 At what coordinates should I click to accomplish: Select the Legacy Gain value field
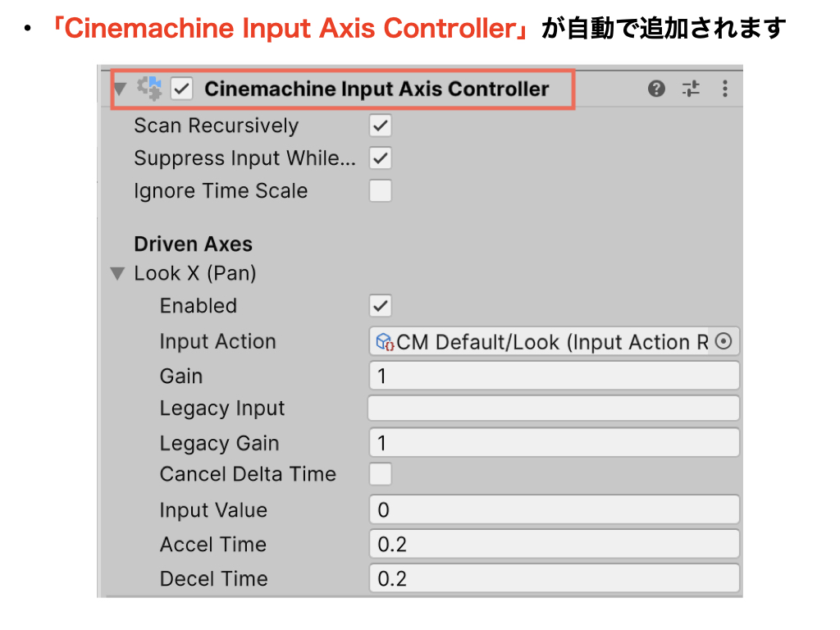click(554, 443)
